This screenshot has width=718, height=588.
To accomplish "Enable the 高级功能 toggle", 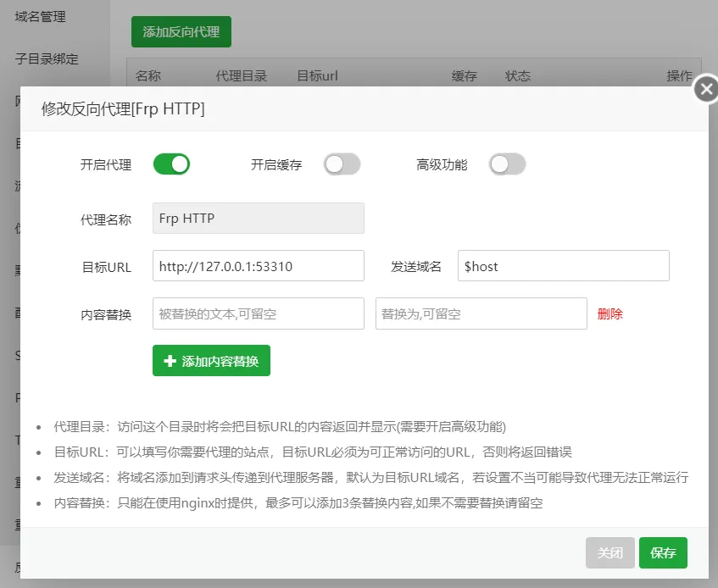I will 507,164.
